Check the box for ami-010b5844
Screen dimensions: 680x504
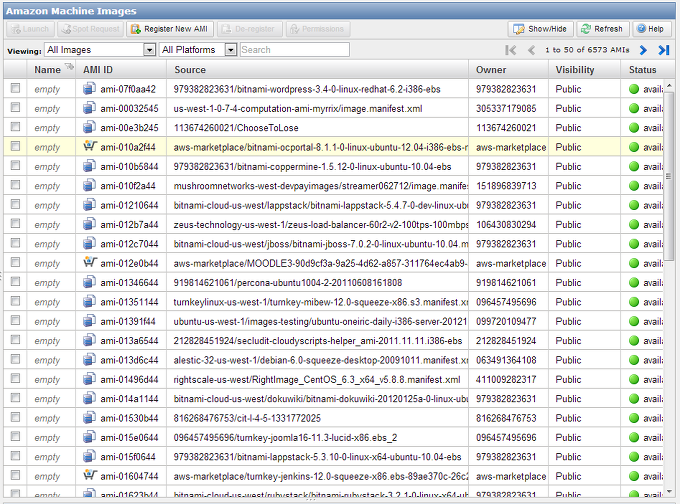[x=16, y=166]
